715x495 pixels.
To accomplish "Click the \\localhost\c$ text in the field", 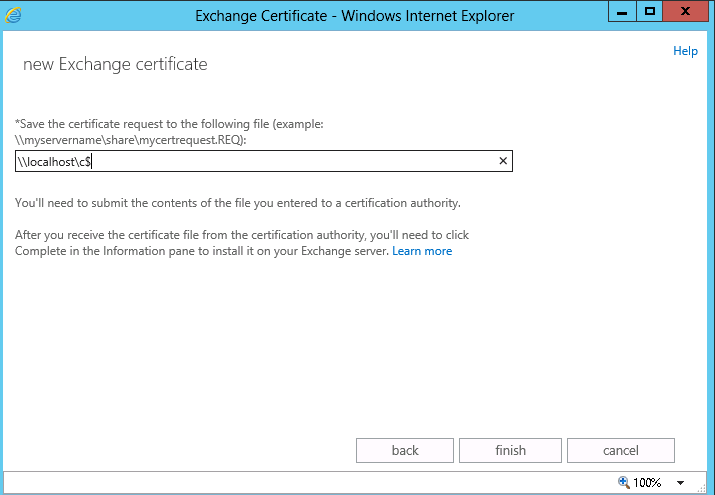I will pyautogui.click(x=56, y=161).
